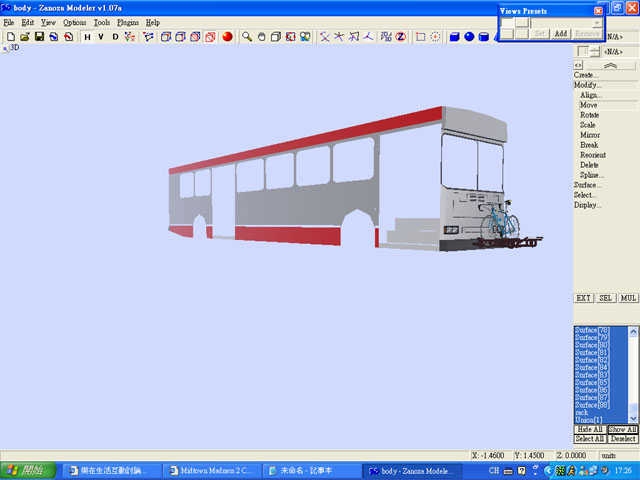Open the Views Presets dropdown list
The image size is (640, 480).
pyautogui.click(x=597, y=22)
